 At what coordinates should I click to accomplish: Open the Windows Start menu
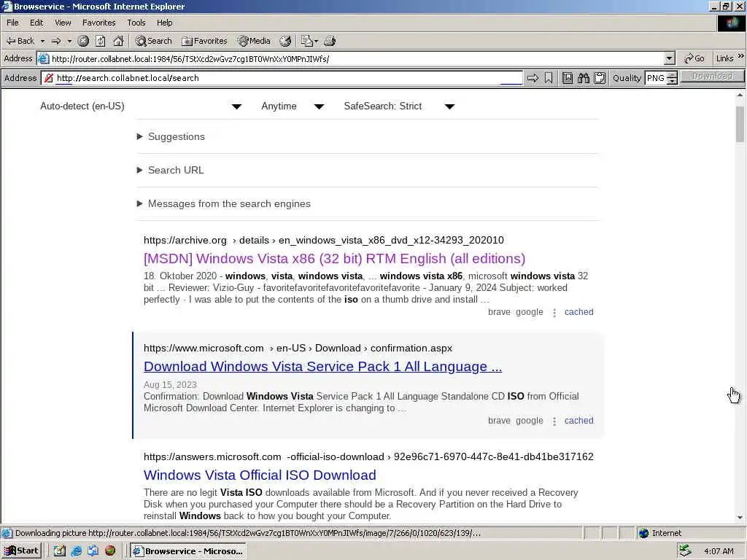21,551
